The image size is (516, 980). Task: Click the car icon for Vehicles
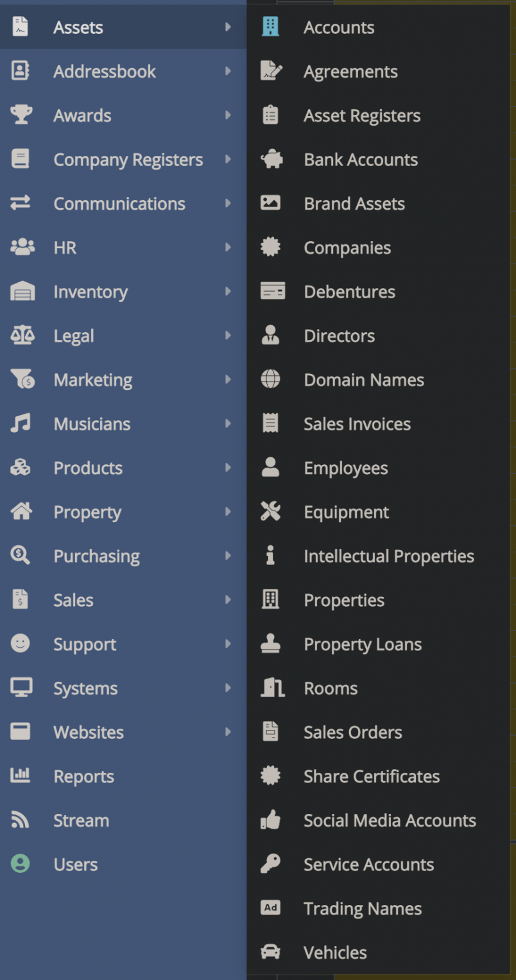tap(271, 952)
